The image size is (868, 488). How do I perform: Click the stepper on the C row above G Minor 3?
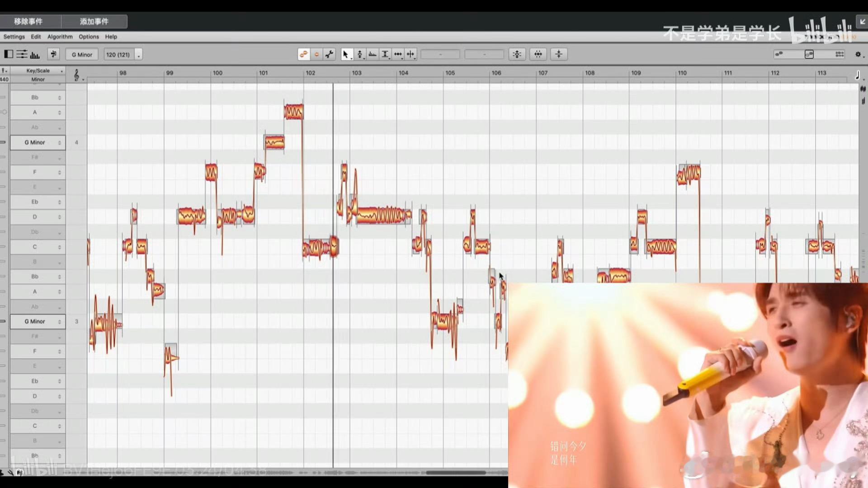pyautogui.click(x=59, y=247)
